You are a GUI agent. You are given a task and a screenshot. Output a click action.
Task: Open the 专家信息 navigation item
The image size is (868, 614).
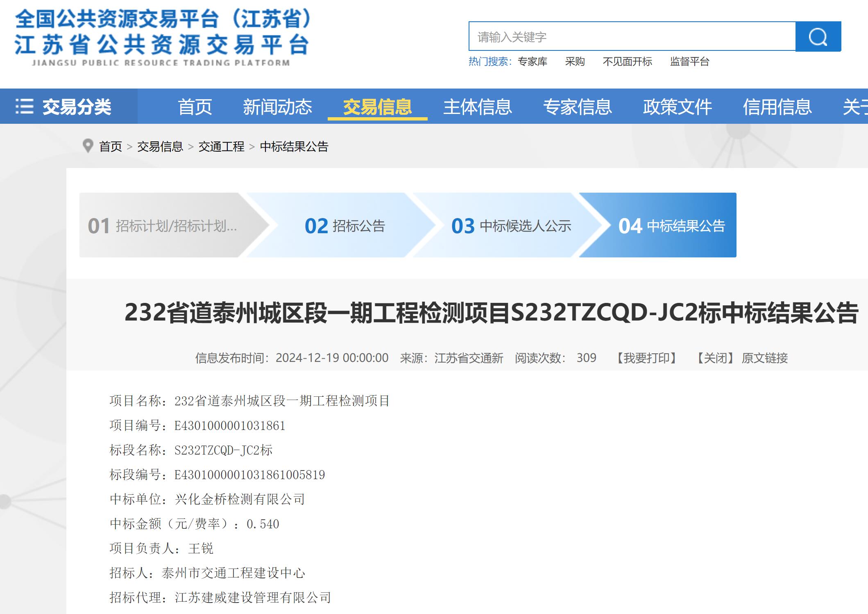tap(577, 107)
